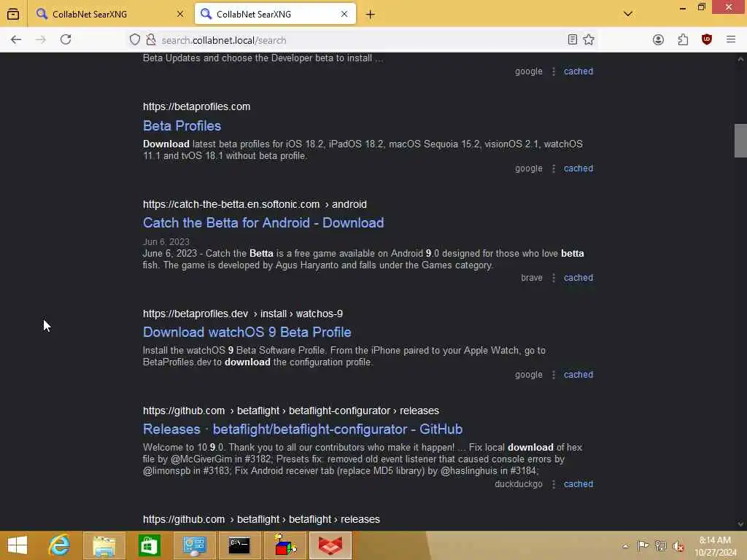
Task: Open the taskbar clock and date
Action: (715, 546)
